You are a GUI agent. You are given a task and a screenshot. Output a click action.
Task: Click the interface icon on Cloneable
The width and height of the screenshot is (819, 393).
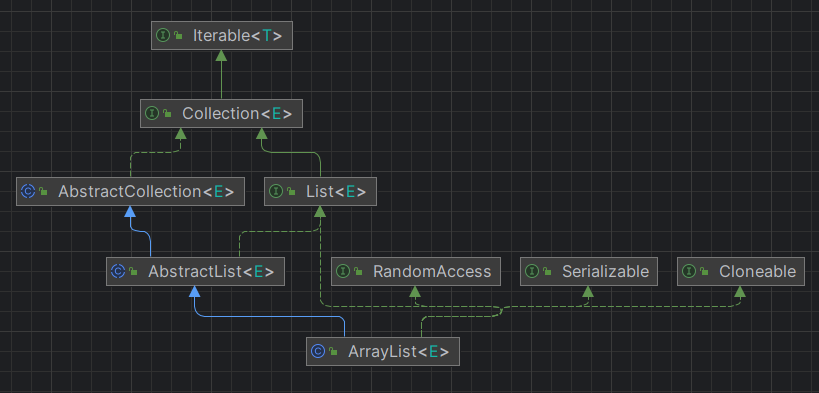(x=689, y=271)
